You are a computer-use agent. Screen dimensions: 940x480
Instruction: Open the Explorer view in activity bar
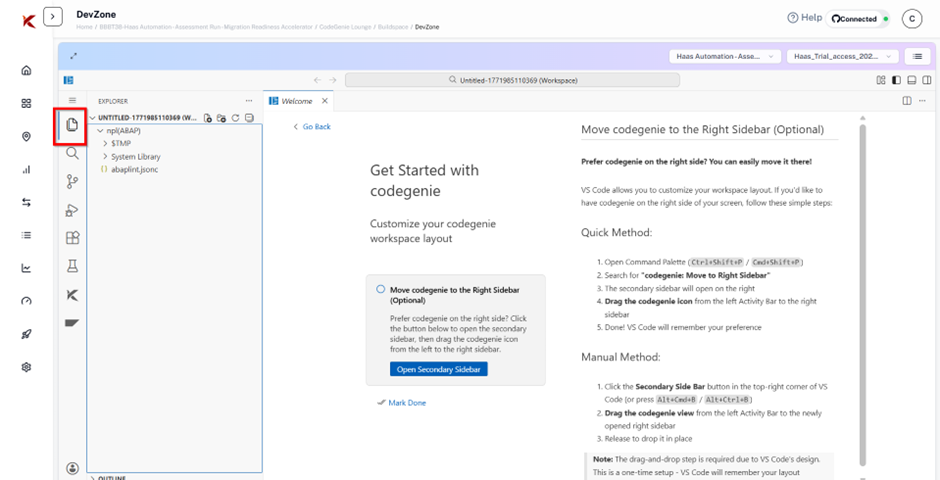(72, 126)
